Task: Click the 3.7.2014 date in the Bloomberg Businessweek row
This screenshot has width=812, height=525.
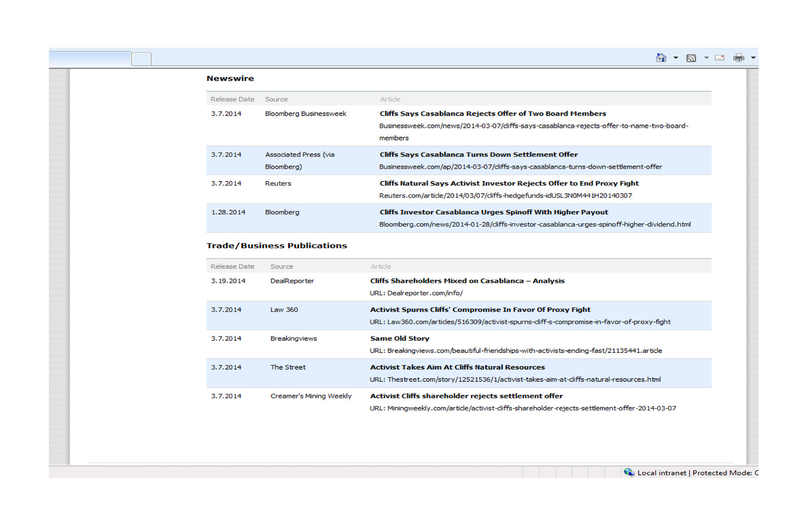Action: click(226, 114)
